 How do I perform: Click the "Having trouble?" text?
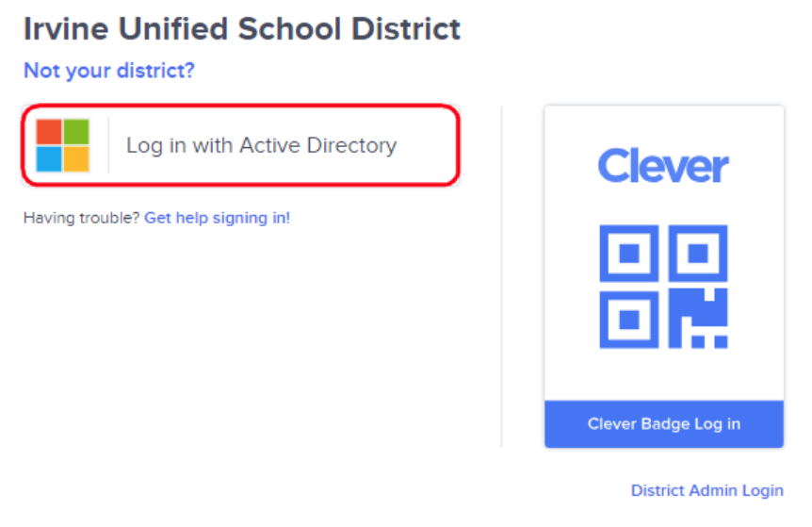81,218
